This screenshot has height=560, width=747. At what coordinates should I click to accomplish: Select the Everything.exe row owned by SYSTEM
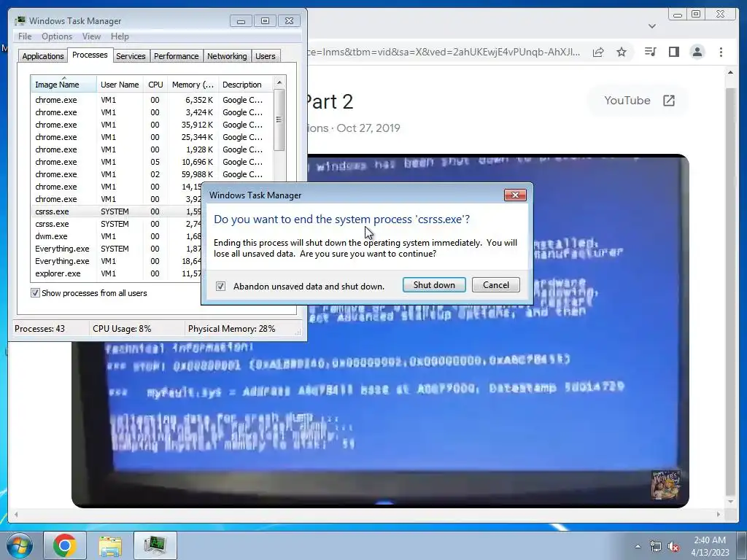(117, 249)
